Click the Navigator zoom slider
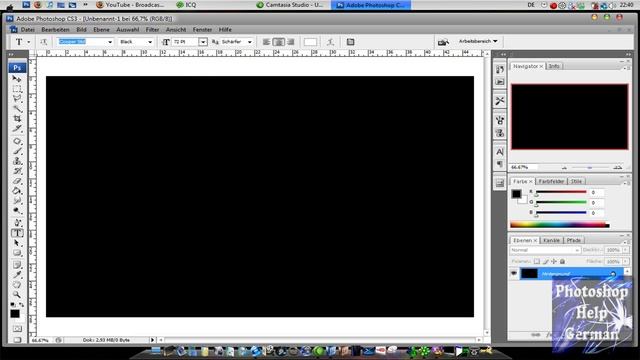 [x=589, y=167]
